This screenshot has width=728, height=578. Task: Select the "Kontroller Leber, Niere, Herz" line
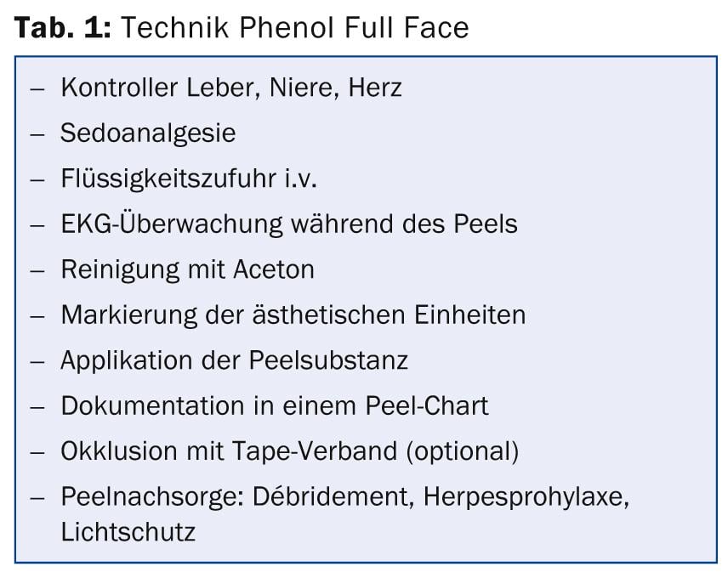click(x=230, y=88)
